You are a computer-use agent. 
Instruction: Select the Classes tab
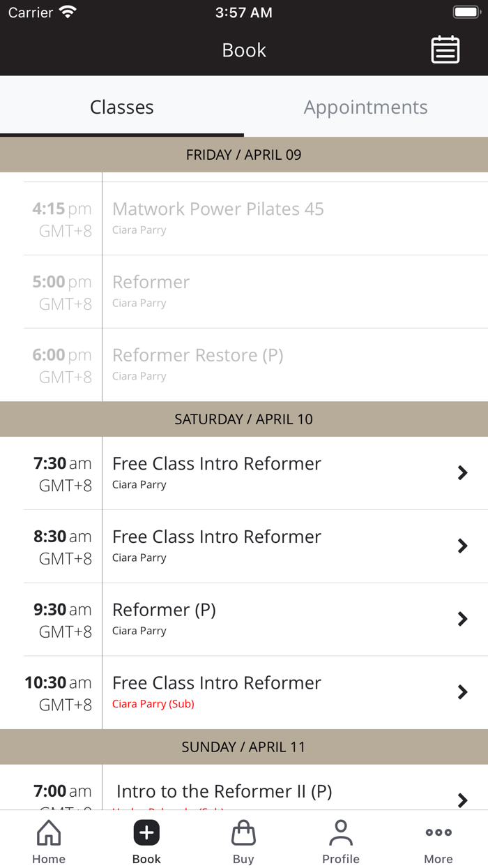pyautogui.click(x=122, y=107)
